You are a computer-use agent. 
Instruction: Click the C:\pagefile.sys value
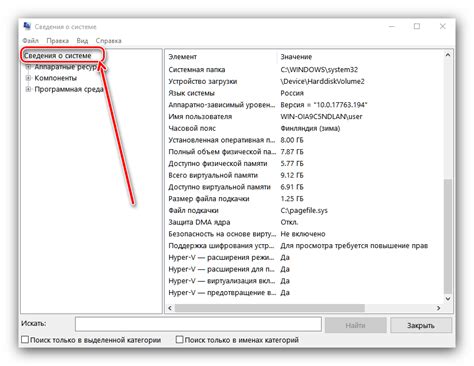point(304,211)
